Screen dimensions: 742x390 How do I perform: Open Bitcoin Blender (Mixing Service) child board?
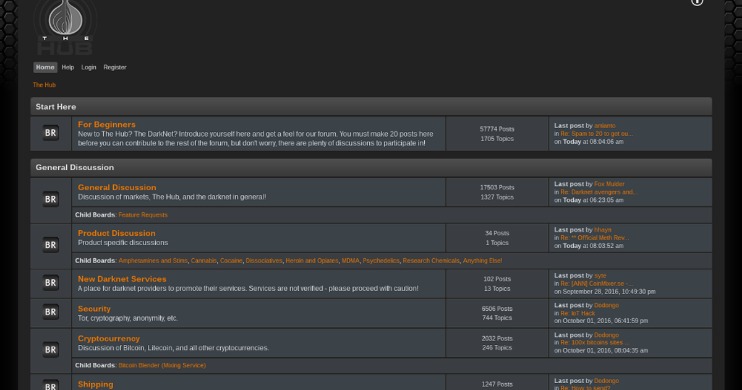tap(162, 365)
